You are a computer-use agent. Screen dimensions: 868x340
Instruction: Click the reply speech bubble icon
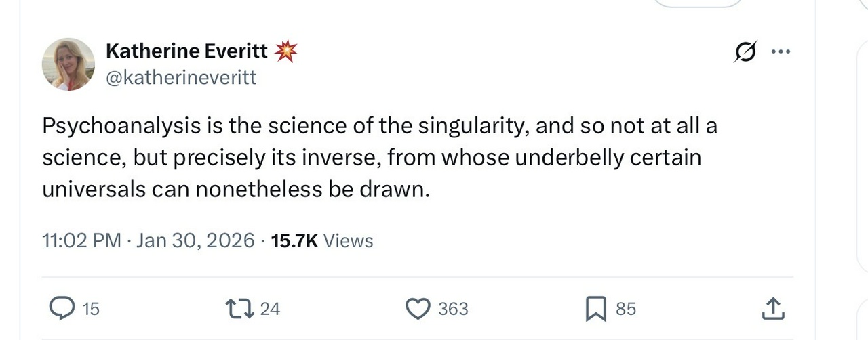pos(62,309)
